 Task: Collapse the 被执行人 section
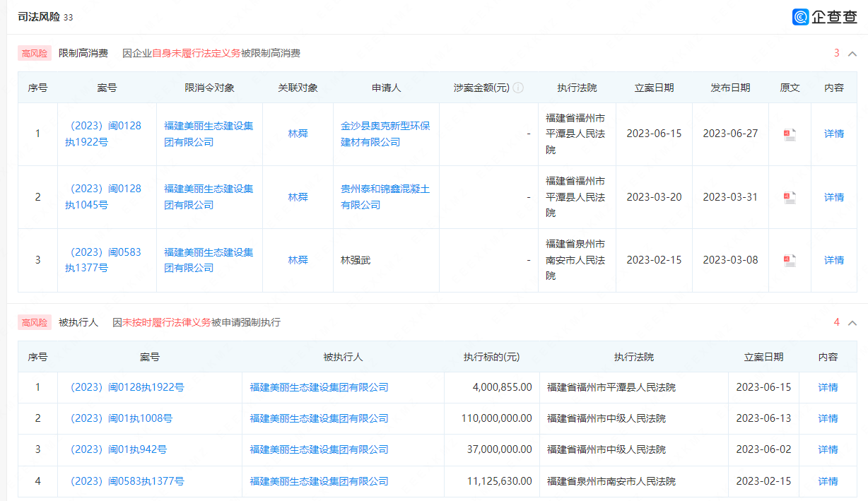(852, 323)
